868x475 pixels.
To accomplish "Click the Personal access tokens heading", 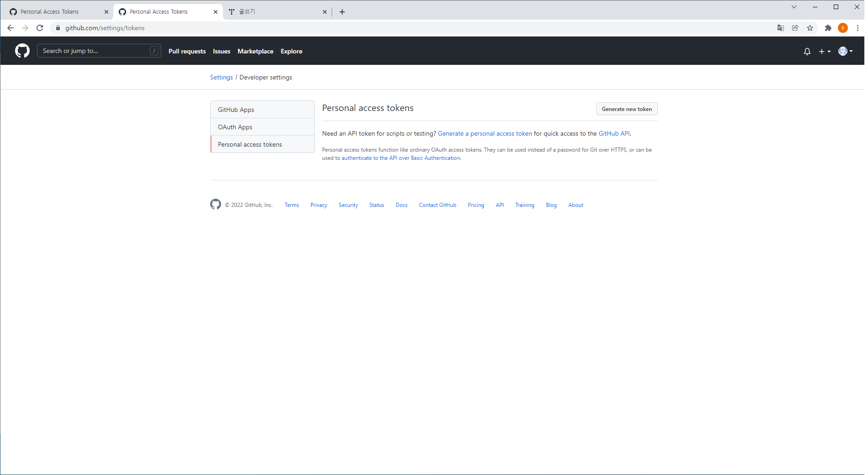I will [x=368, y=108].
